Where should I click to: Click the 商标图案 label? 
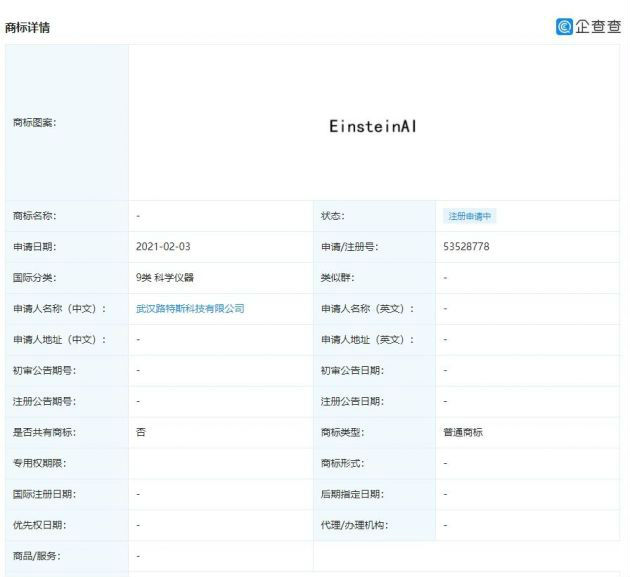pyautogui.click(x=35, y=123)
